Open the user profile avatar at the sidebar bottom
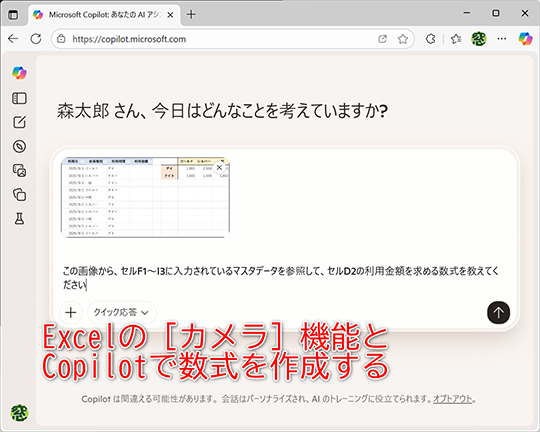540x432 pixels. coord(19,412)
